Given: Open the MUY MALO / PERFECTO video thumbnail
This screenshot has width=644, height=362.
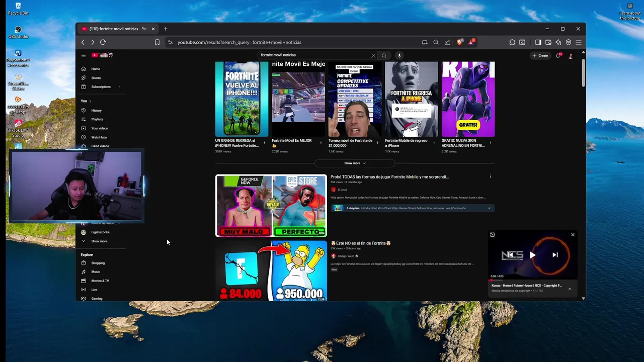Looking at the screenshot, I should pyautogui.click(x=271, y=206).
